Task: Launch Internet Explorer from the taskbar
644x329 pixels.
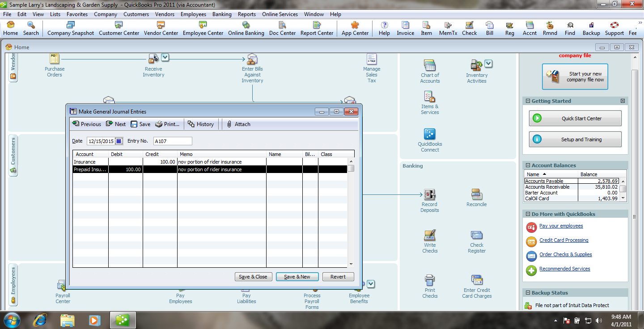Action: (x=41, y=320)
